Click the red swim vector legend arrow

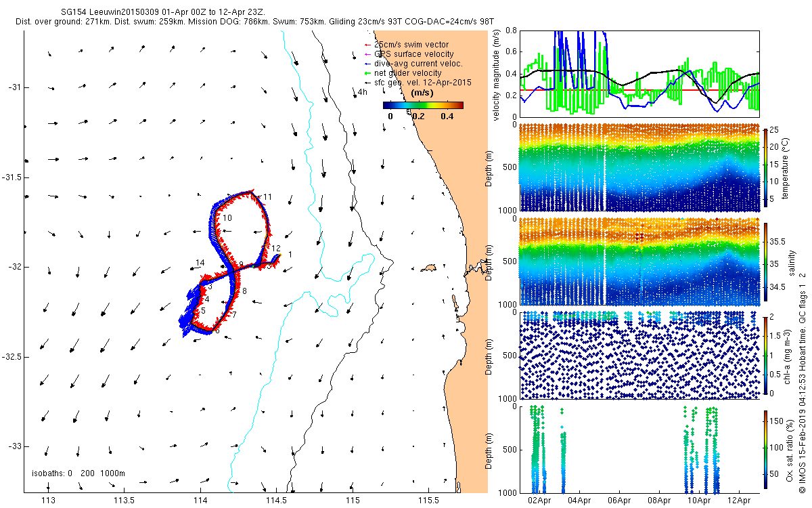click(x=368, y=45)
